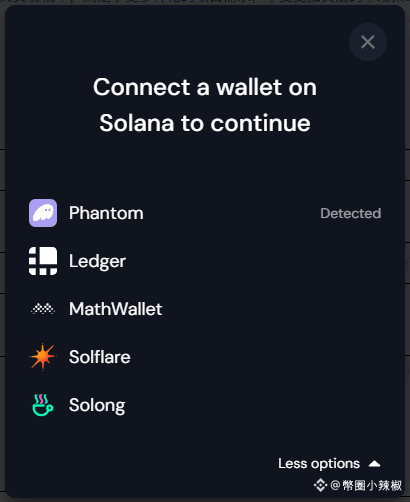The image size is (410, 502).
Task: Click the 幣圈小辣椒 watermark username
Action: click(372, 485)
